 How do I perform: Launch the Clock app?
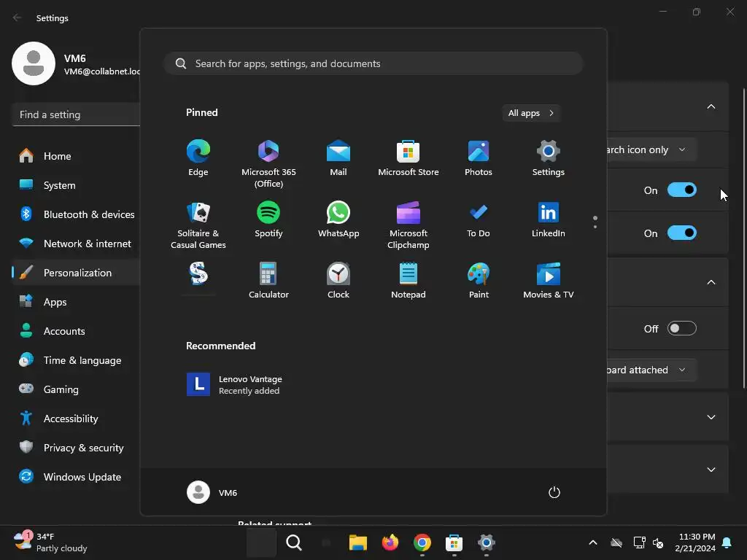[338, 281]
